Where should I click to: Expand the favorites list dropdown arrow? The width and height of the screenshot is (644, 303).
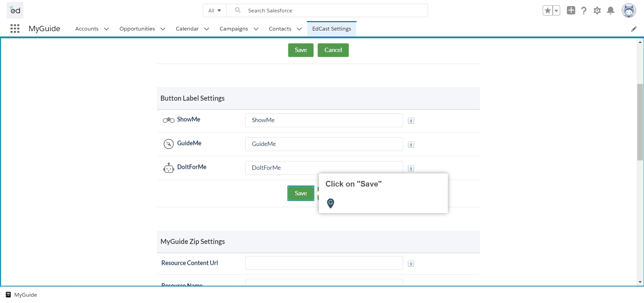556,10
